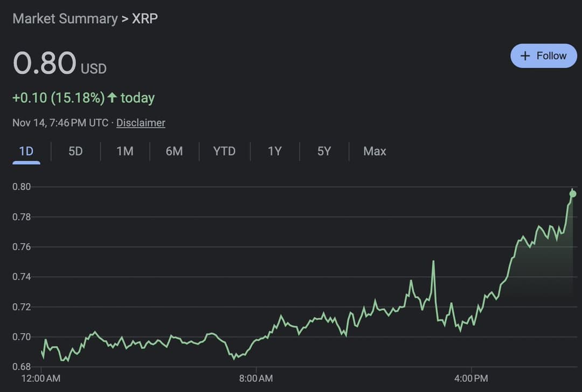
Task: Switch to the 1Y time range tab
Action: pos(275,151)
